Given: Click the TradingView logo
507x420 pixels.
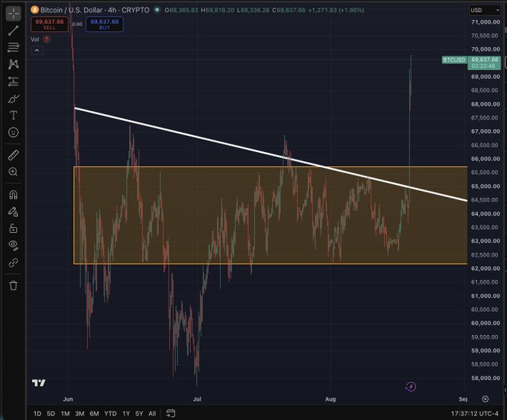Looking at the screenshot, I should click(39, 383).
